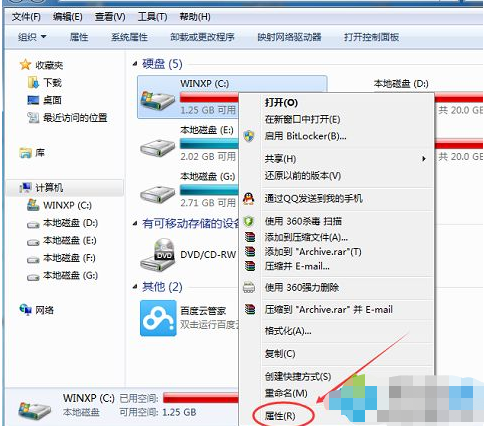Viewport: 484px width, 426px height.
Task: Click the yellow star Favorites icon
Action: tap(25, 65)
